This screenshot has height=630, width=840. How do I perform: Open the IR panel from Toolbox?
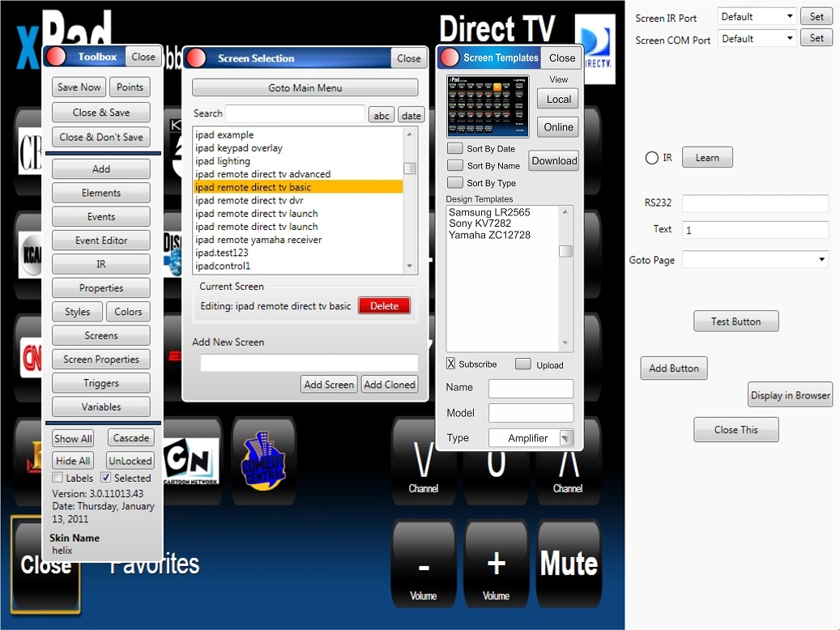coord(101,264)
